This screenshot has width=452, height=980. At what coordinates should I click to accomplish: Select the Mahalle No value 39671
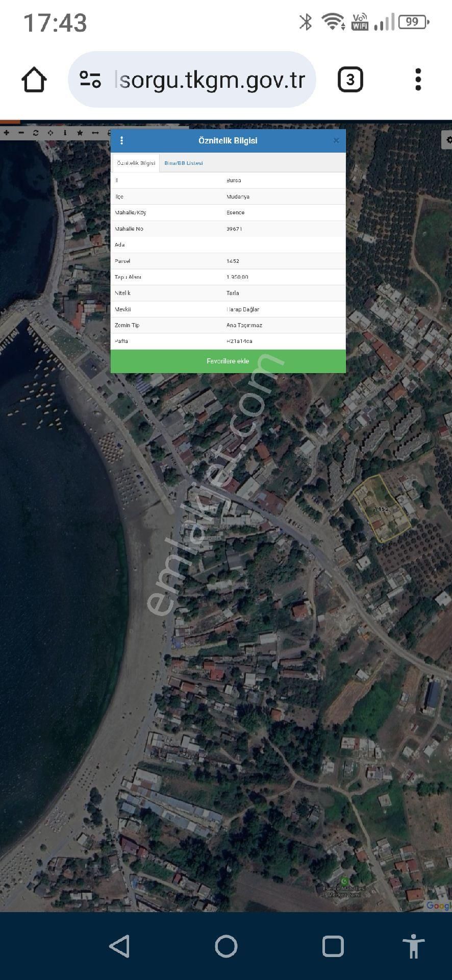coord(234,229)
